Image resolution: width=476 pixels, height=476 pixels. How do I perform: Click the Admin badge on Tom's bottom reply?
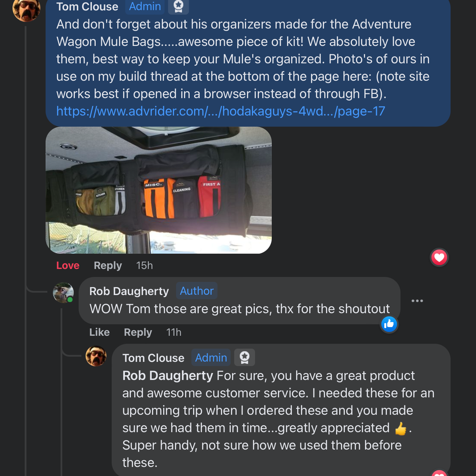[211, 358]
